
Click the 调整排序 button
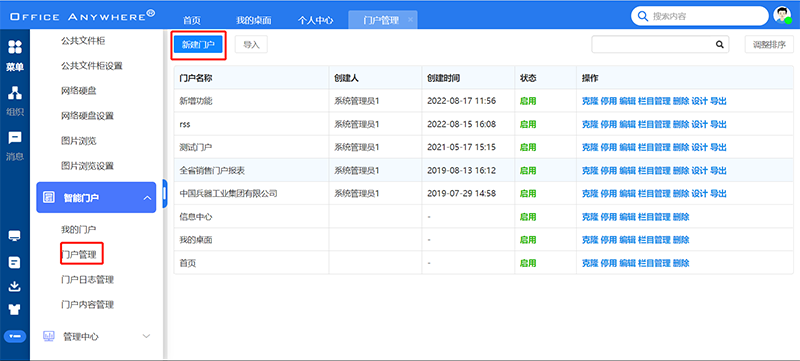coord(769,45)
